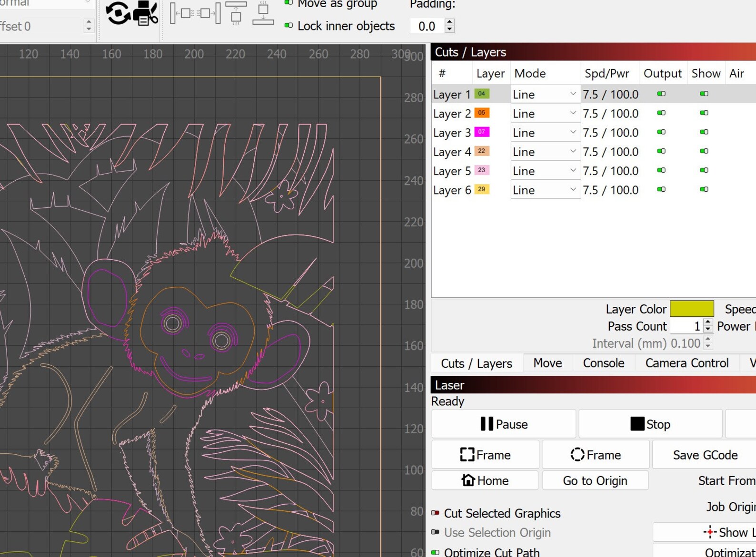
Task: Open the Console tab
Action: [604, 363]
